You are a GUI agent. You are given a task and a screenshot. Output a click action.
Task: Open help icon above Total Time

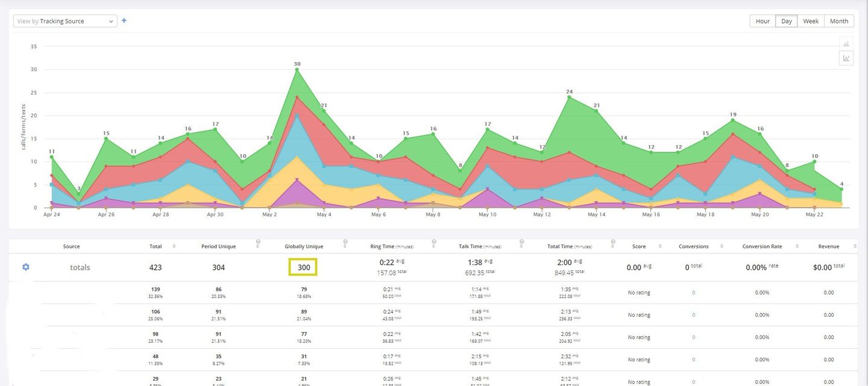[613, 242]
